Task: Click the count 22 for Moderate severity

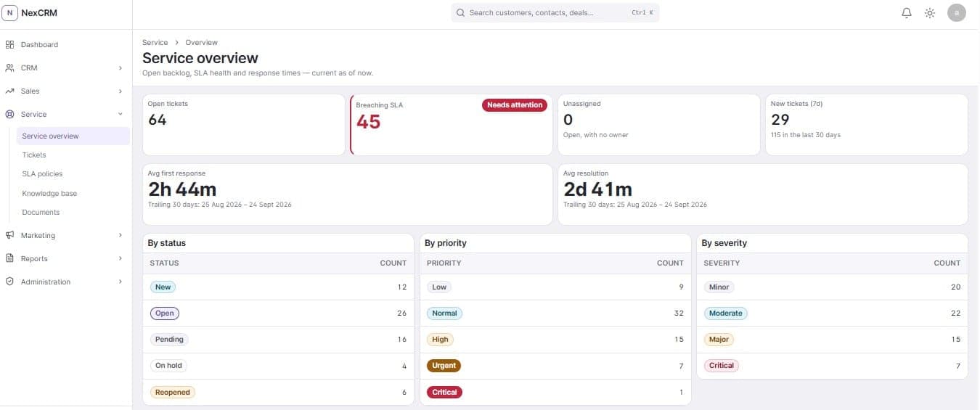Action: (956, 313)
